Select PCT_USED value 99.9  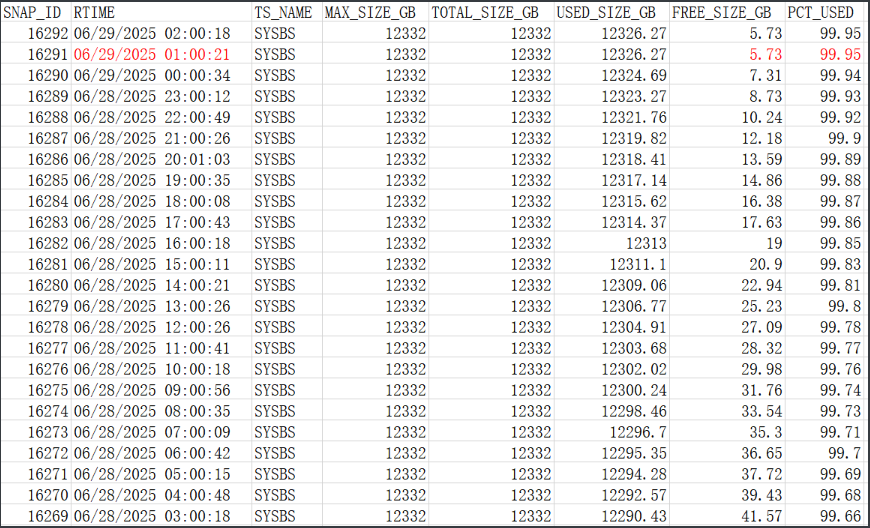pos(844,139)
